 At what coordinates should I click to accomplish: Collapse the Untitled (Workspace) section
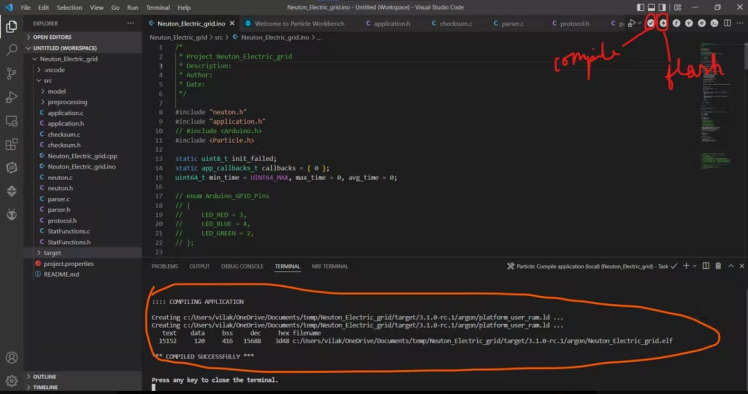pyautogui.click(x=83, y=48)
